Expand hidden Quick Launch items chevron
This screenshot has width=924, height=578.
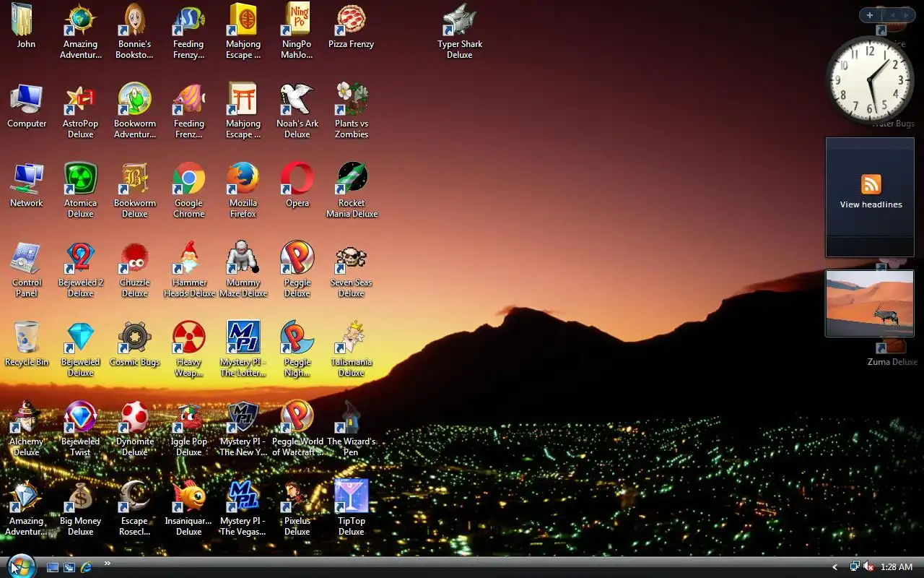pyautogui.click(x=107, y=564)
